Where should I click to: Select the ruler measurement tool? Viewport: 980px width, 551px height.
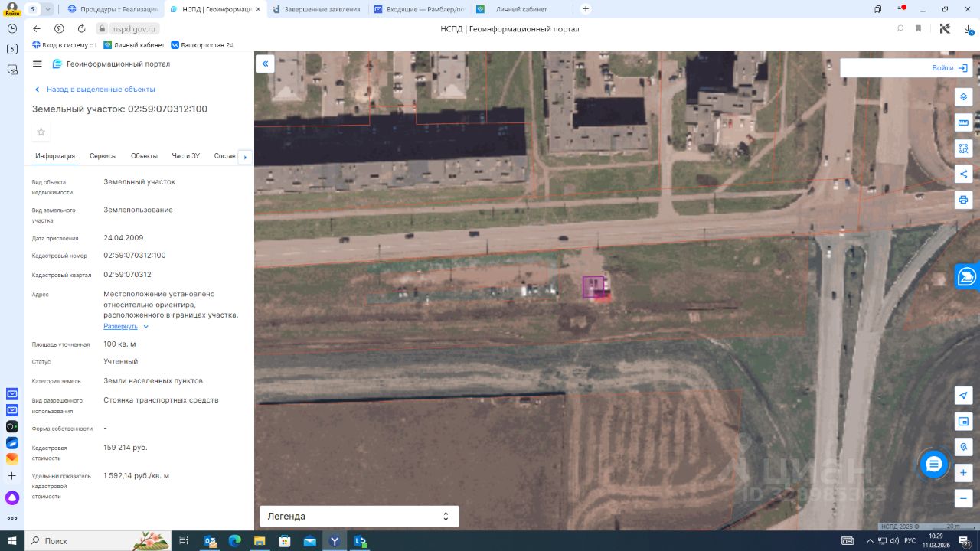tap(963, 122)
